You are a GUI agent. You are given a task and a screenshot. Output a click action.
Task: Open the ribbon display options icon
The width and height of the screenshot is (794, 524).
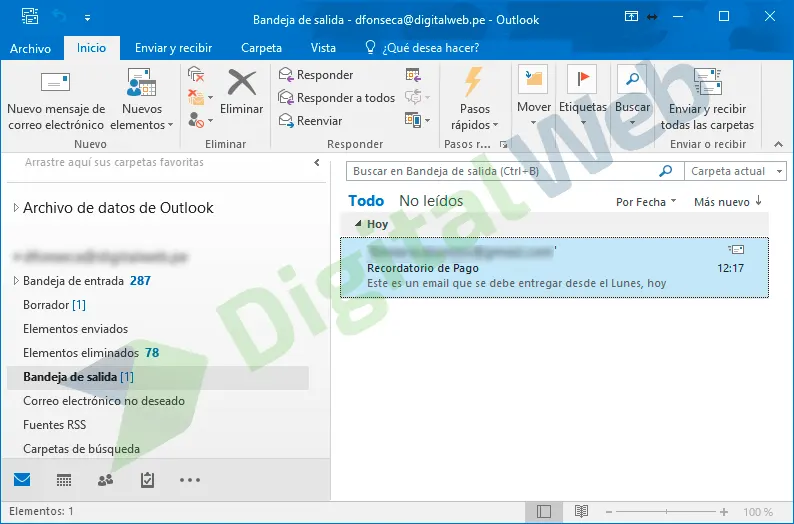coord(631,17)
